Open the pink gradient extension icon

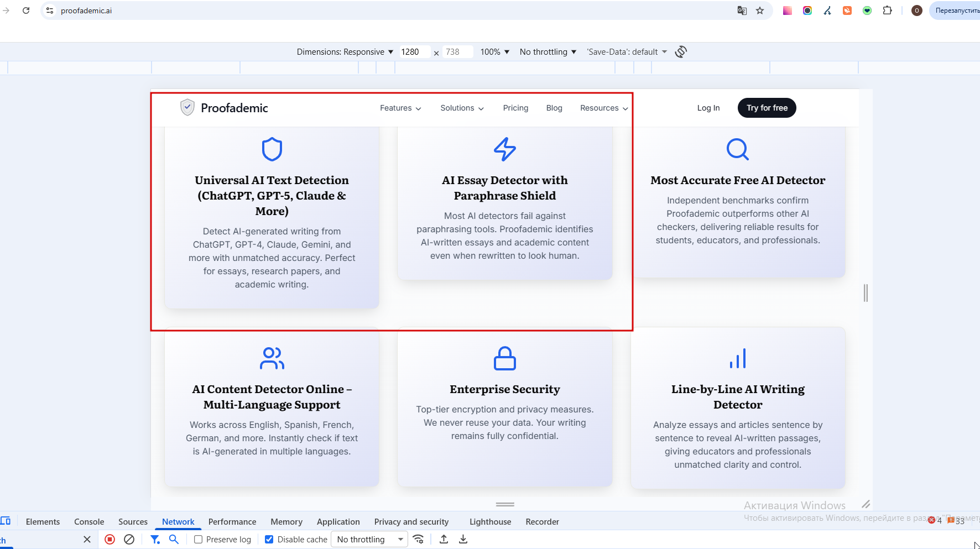point(788,11)
